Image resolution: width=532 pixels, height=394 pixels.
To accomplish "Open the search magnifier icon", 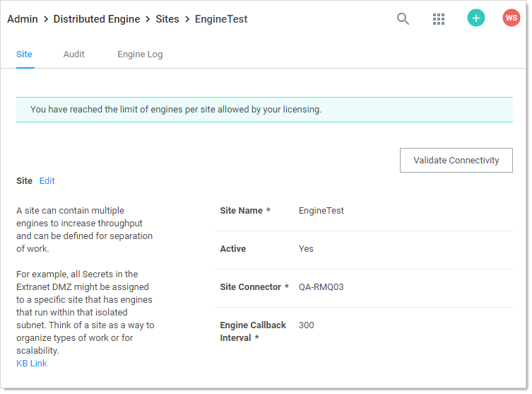I will pos(403,19).
